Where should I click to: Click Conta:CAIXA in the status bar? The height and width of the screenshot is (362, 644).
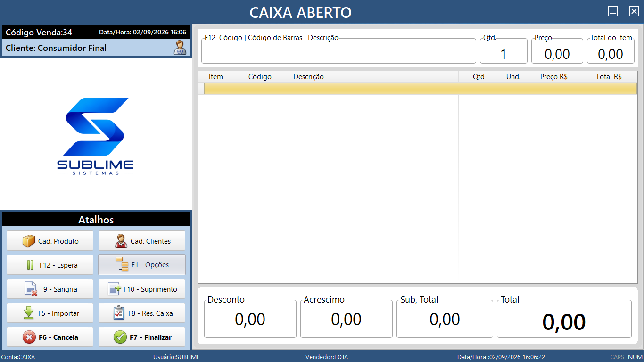(18, 357)
